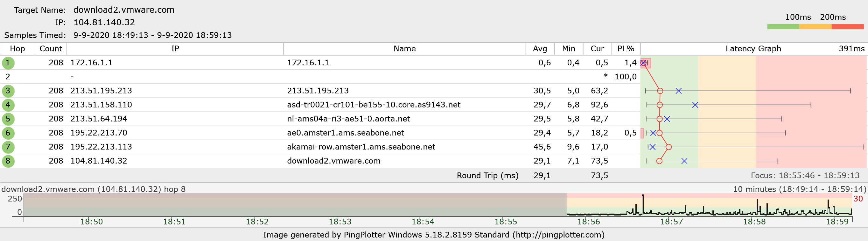Click hop 4 current value 92,6
The height and width of the screenshot is (241, 868).
pyautogui.click(x=599, y=105)
